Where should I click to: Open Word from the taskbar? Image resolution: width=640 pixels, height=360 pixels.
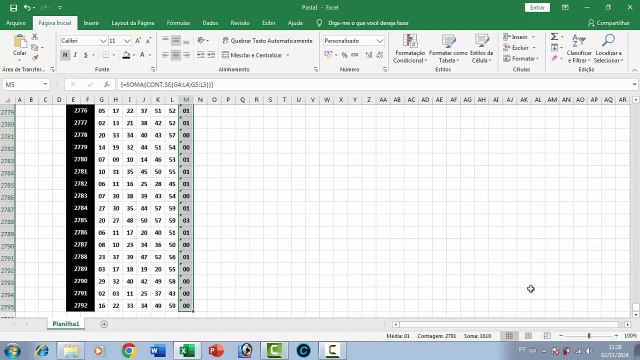[x=158, y=351]
